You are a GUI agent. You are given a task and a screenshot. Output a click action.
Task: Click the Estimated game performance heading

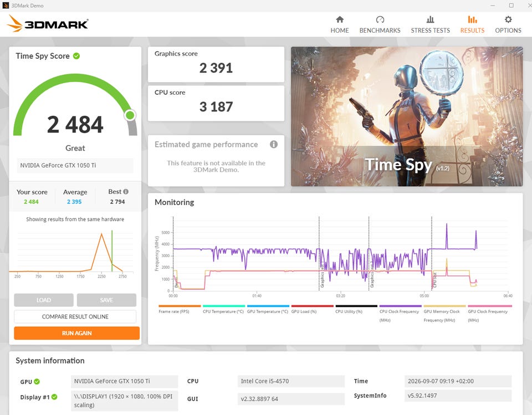point(206,145)
